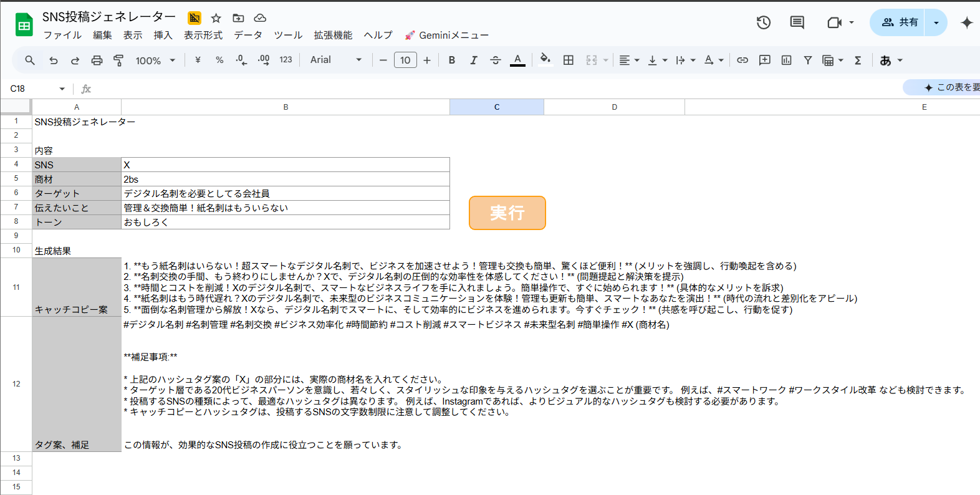Open the input tools あ menu
The height and width of the screenshot is (495, 980).
click(891, 60)
